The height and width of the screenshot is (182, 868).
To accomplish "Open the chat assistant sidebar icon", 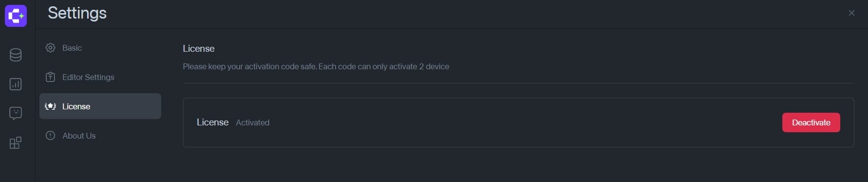I will (x=16, y=113).
